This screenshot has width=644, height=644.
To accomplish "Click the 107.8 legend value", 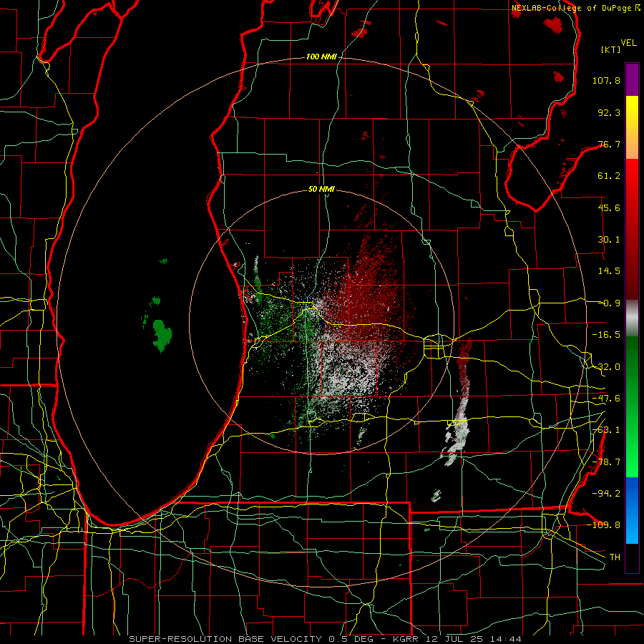I will pos(606,80).
